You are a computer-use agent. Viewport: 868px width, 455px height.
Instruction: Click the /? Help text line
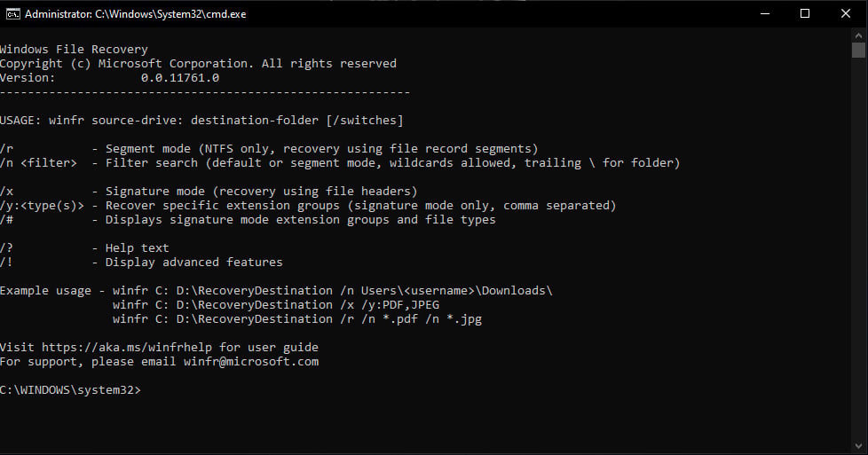tap(84, 248)
